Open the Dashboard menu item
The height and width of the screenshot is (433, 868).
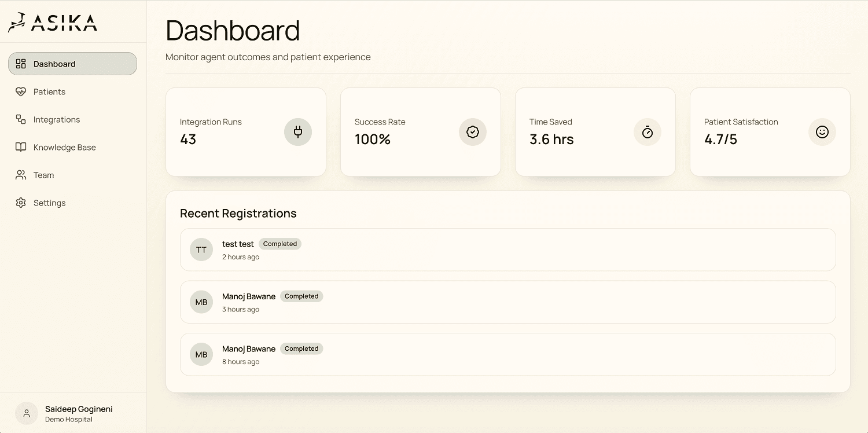[x=72, y=64]
